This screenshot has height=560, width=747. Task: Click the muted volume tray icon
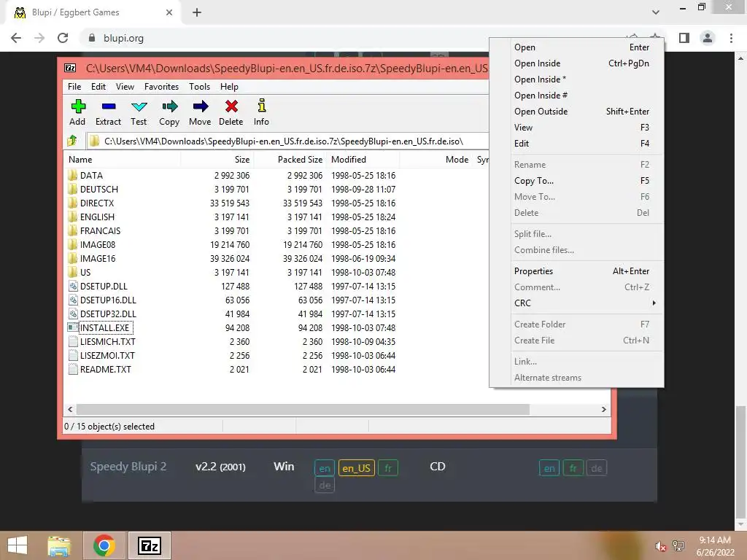tap(660, 546)
